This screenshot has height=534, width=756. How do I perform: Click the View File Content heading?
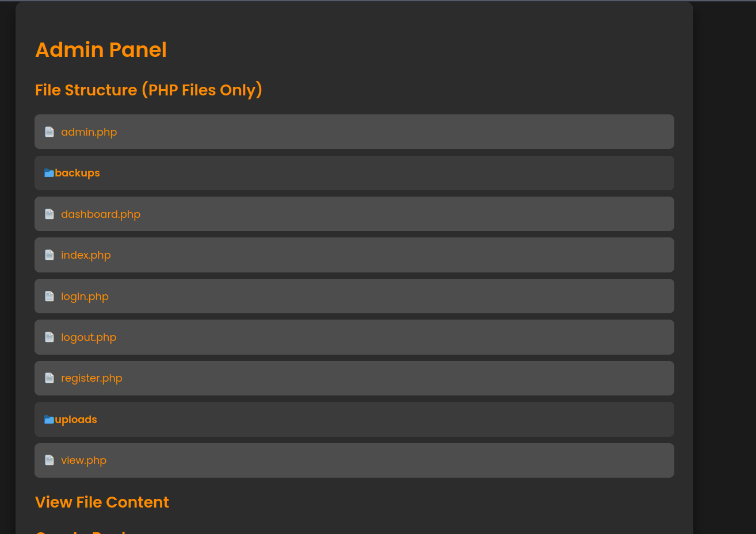point(102,502)
